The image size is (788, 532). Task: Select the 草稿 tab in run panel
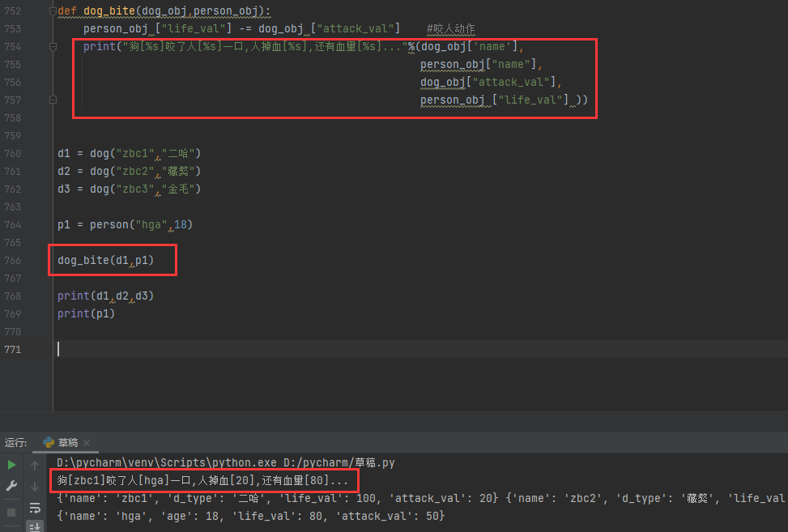click(68, 443)
